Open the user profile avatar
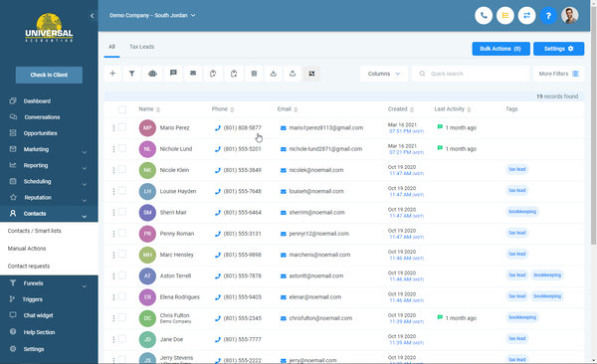The image size is (597, 364). [x=570, y=16]
